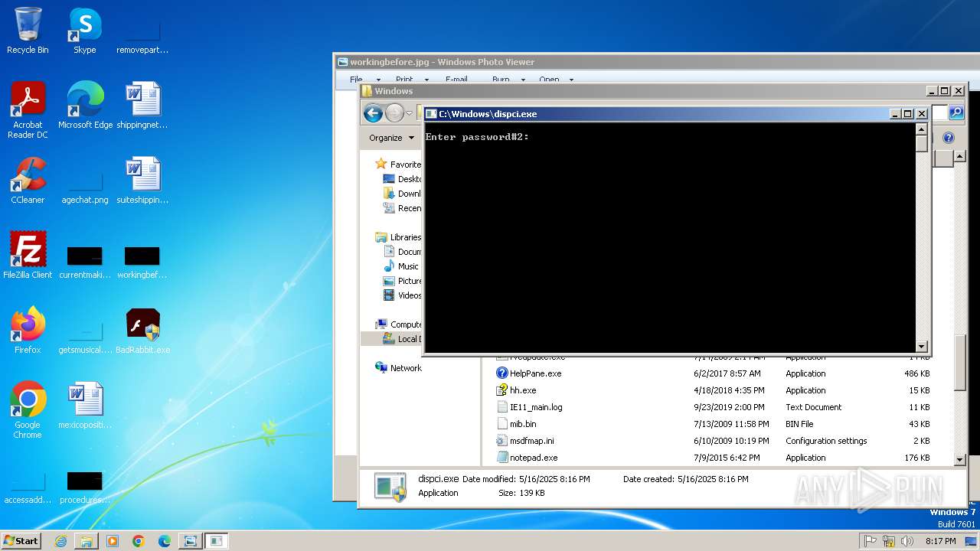Click the Chrome icon in the taskbar
Image resolution: width=980 pixels, height=551 pixels.
click(138, 541)
